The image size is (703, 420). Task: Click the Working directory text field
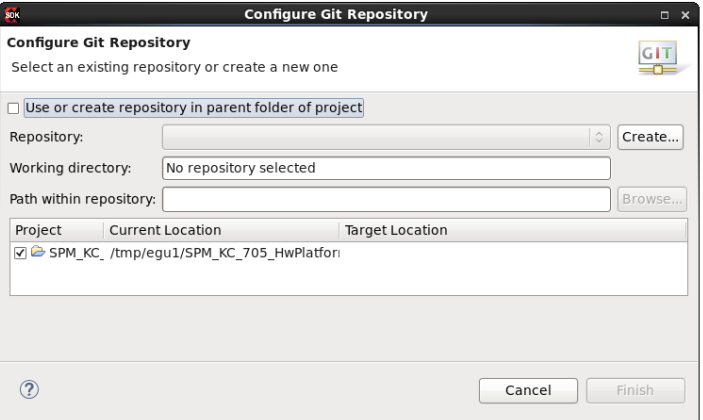(386, 168)
